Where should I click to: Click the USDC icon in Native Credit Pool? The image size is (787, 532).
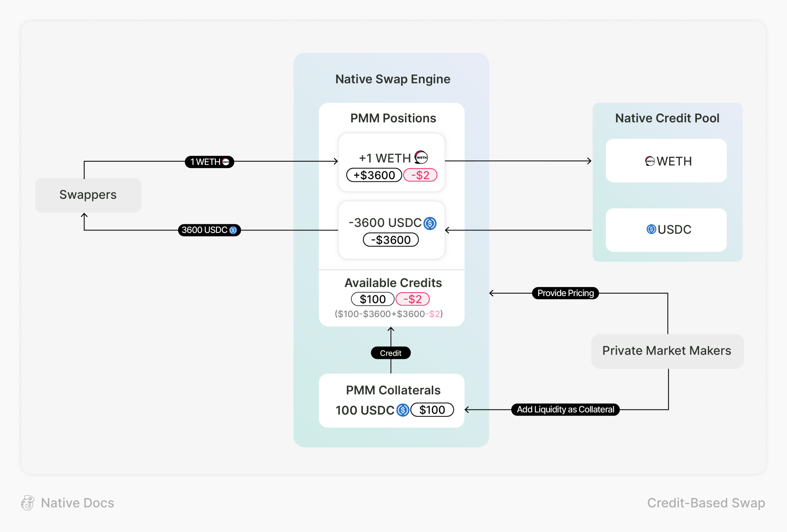click(651, 229)
